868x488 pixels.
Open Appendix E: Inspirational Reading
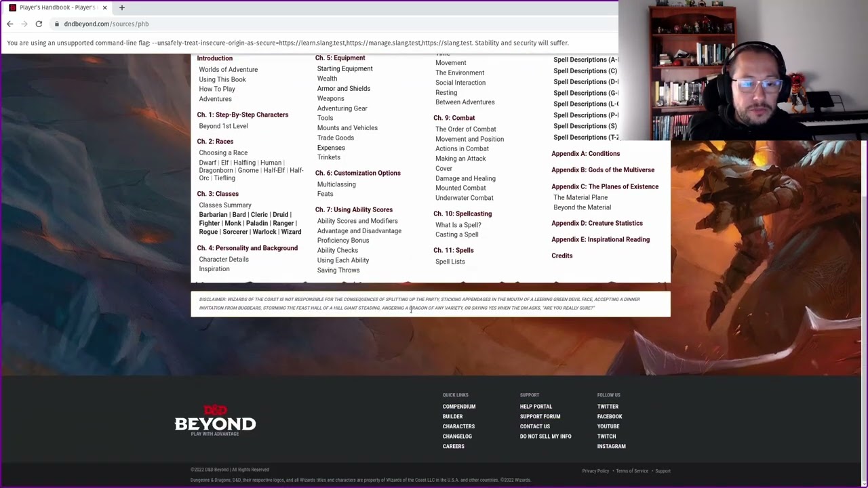pyautogui.click(x=601, y=239)
